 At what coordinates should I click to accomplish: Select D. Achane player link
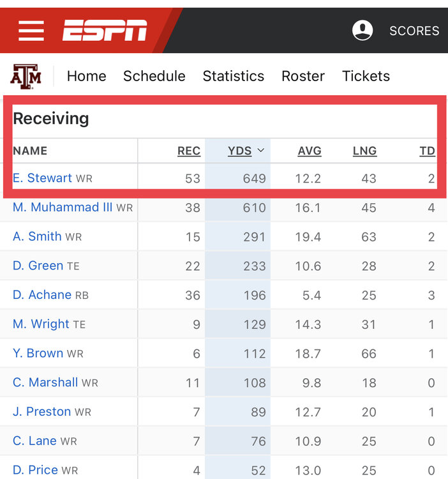tap(42, 295)
